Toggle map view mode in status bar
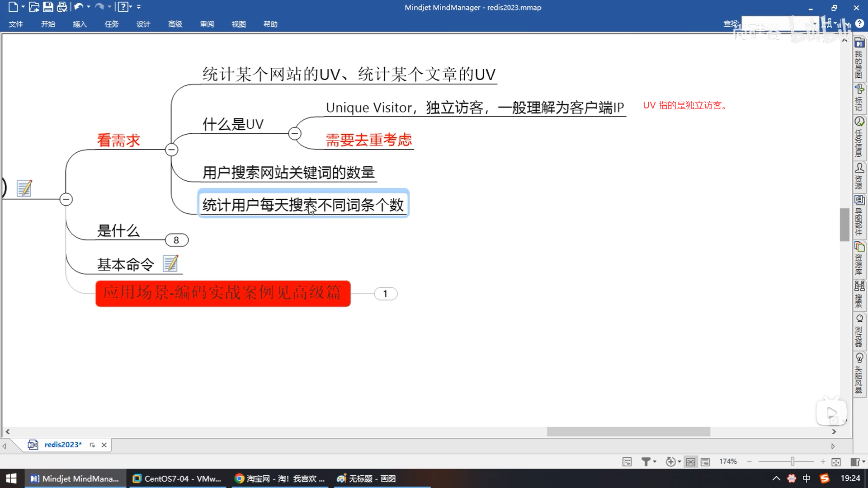868x488 pixels. coord(690,461)
